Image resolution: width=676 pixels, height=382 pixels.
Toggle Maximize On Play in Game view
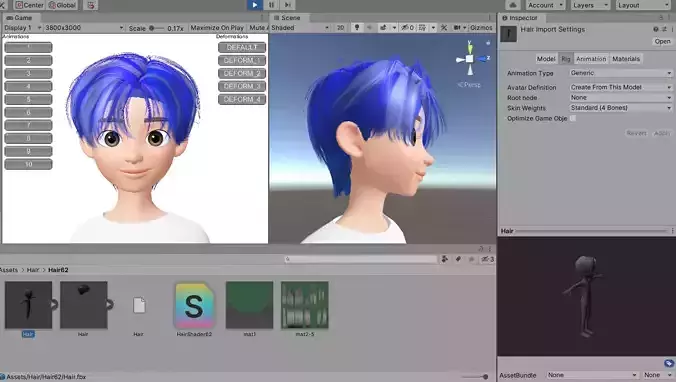click(217, 27)
